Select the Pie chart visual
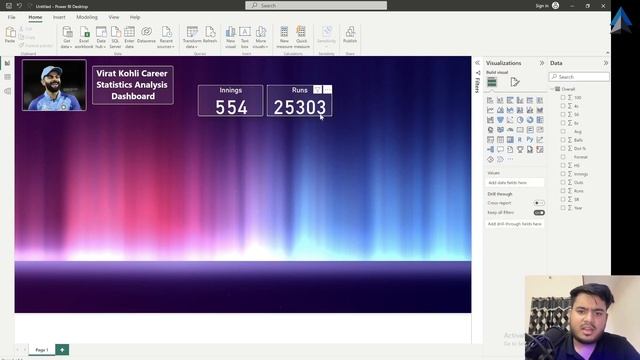Screen dimensions: 640x360 pyautogui.click(x=520, y=120)
